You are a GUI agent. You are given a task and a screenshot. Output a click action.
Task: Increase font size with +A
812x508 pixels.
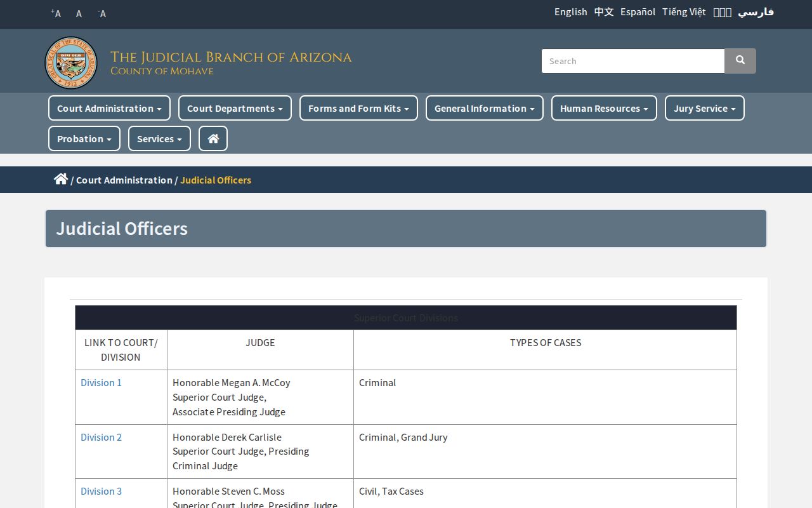[56, 13]
